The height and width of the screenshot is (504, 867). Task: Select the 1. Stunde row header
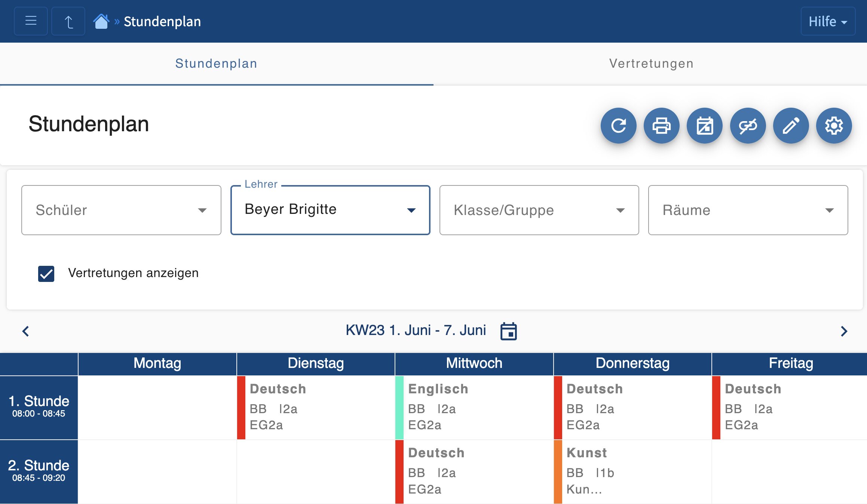point(39,407)
